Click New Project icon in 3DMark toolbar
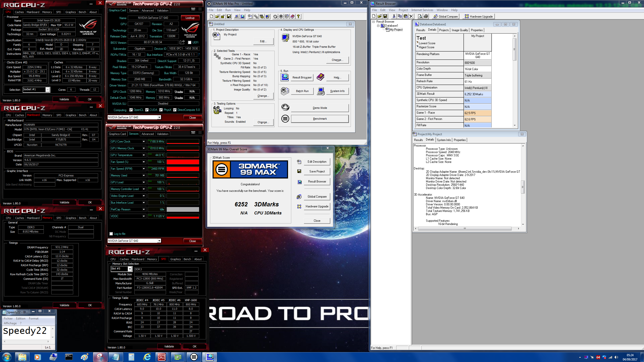Image resolution: width=644 pixels, height=362 pixels. (x=211, y=17)
